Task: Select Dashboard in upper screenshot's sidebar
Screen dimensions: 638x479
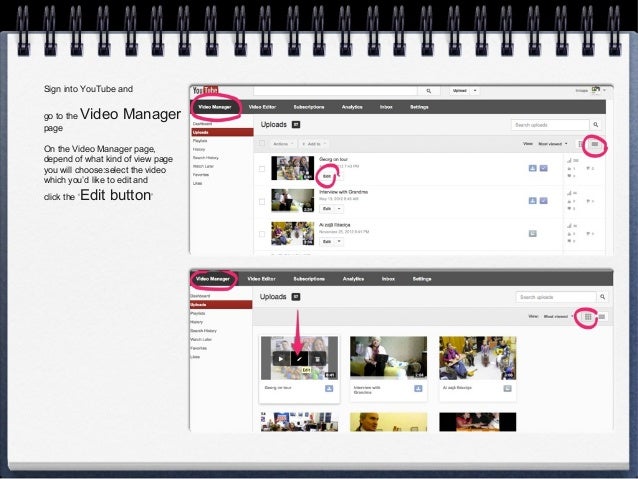Action: tap(202, 124)
